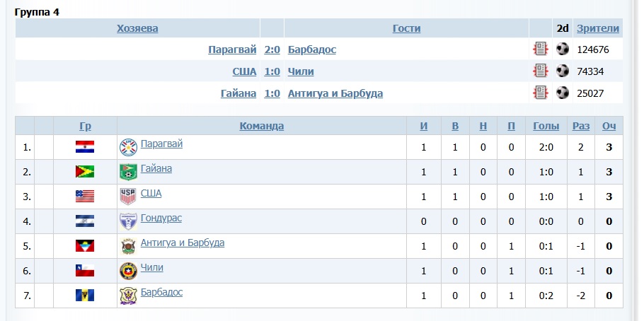Click the USA team crest icon
Screen dimensions: 644x321
[128, 197]
